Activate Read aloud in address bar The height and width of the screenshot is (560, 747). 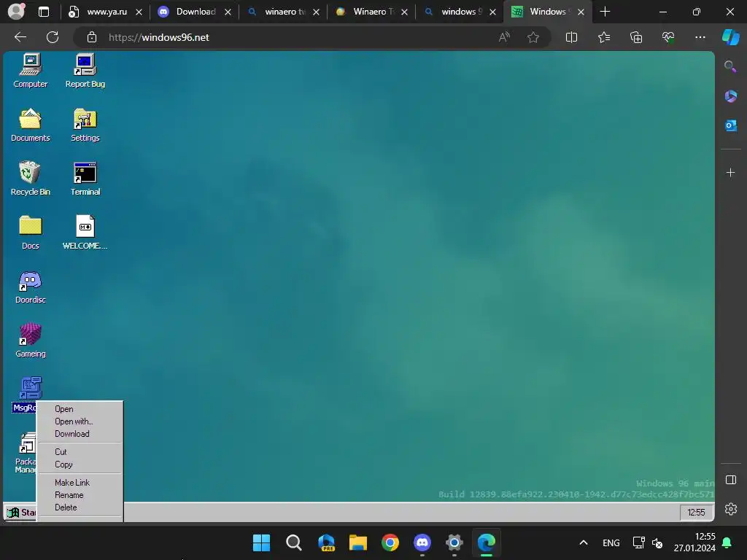(x=504, y=37)
